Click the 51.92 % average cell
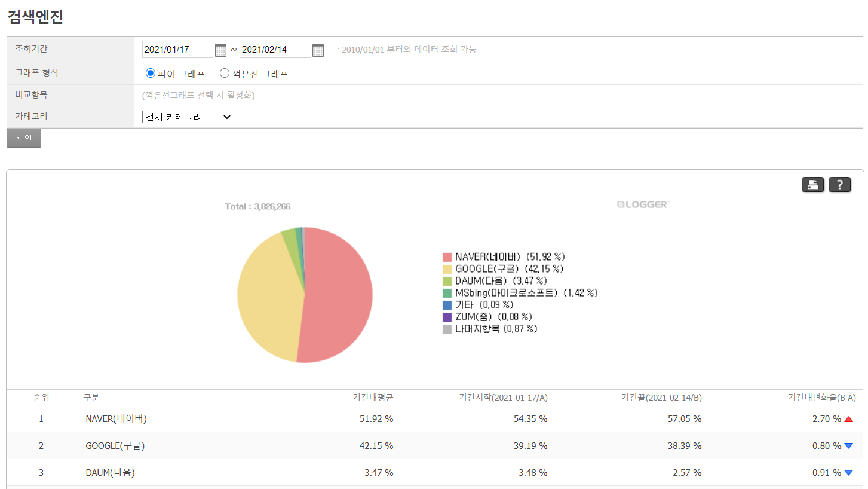The width and height of the screenshot is (868, 489). (376, 419)
